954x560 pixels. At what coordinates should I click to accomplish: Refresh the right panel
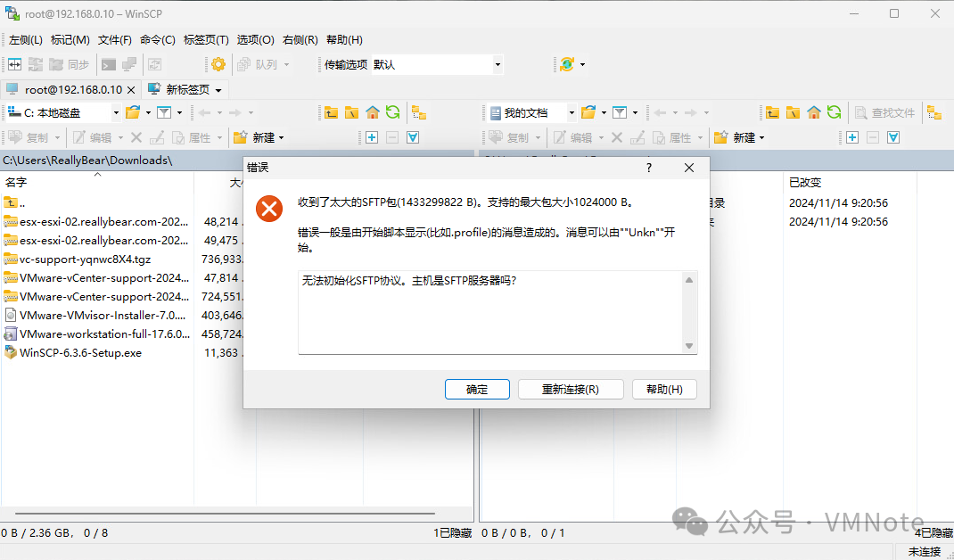835,112
